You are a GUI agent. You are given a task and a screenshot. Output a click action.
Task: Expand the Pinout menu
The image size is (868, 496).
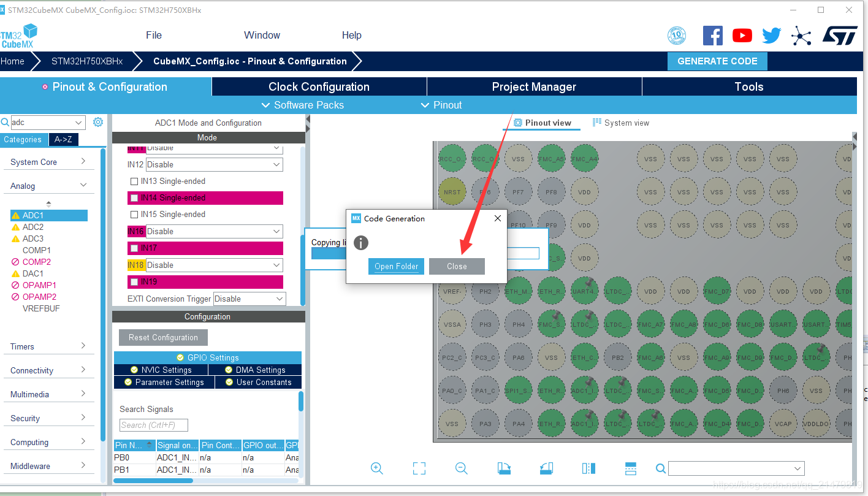[x=441, y=105]
